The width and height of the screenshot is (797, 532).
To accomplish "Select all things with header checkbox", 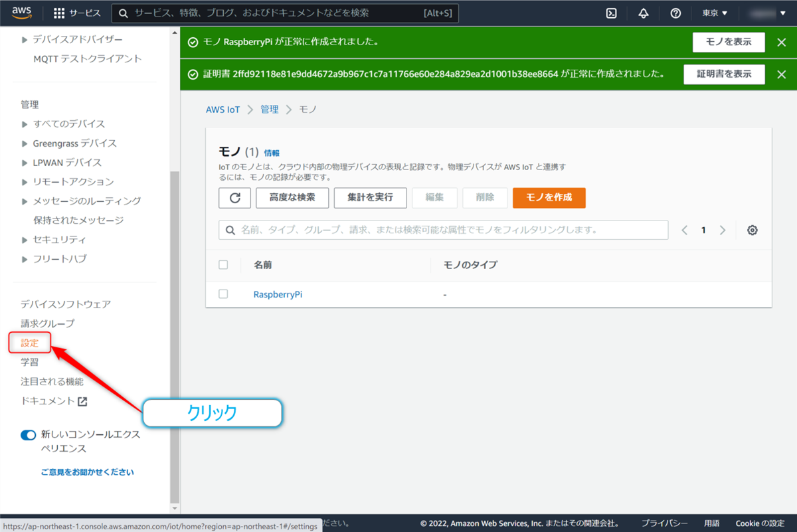I will point(223,264).
